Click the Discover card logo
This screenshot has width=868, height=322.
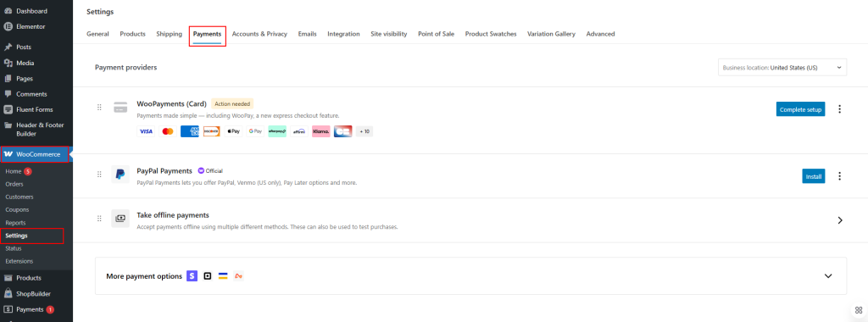pyautogui.click(x=211, y=131)
